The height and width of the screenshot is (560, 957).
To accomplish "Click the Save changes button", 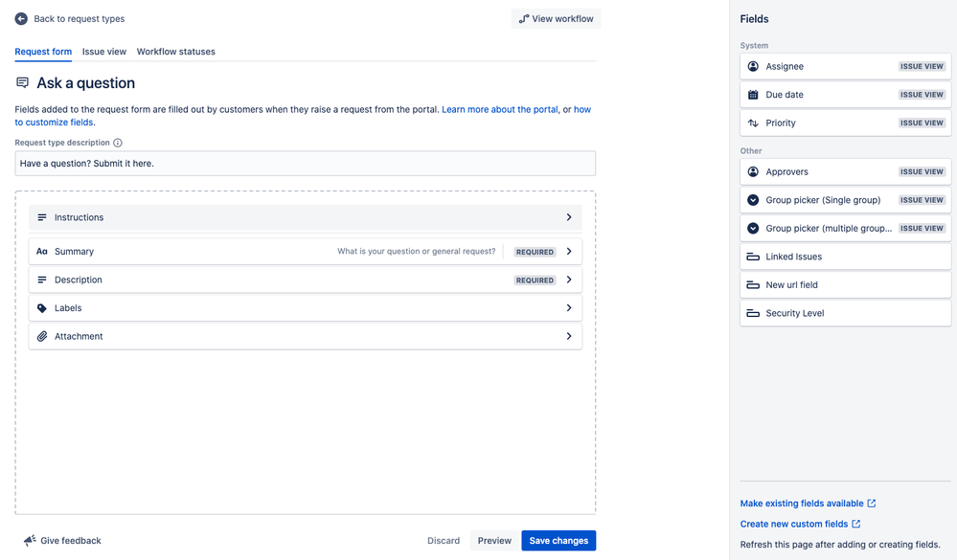I will coord(558,541).
